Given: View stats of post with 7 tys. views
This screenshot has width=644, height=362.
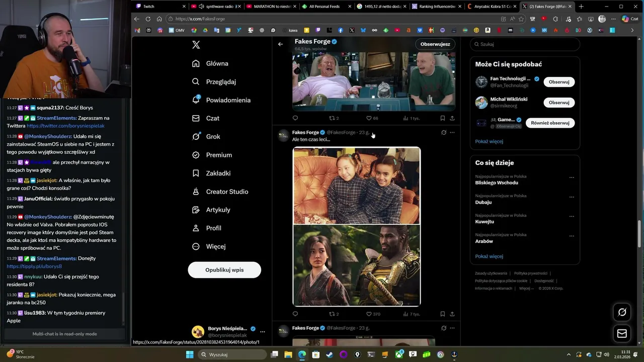Looking at the screenshot, I should click(x=412, y=314).
